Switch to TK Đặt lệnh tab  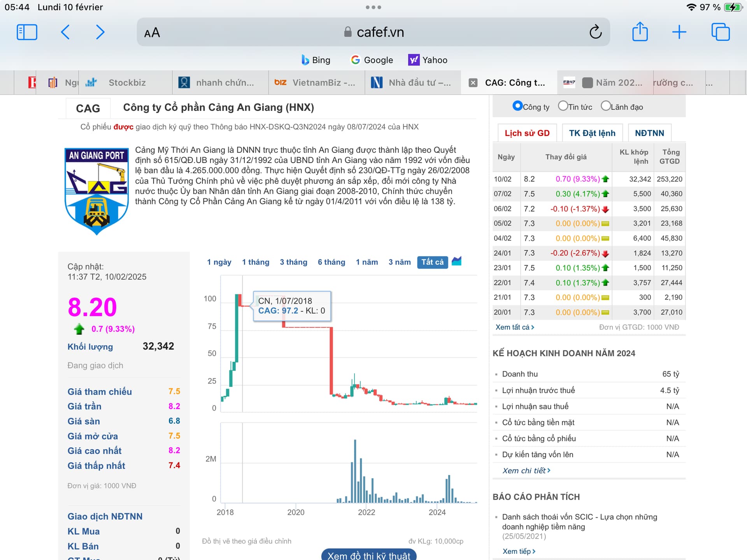tap(592, 133)
